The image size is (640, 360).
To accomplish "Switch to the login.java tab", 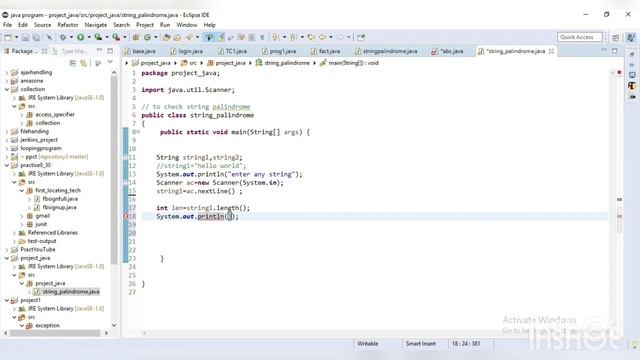I will (187, 51).
